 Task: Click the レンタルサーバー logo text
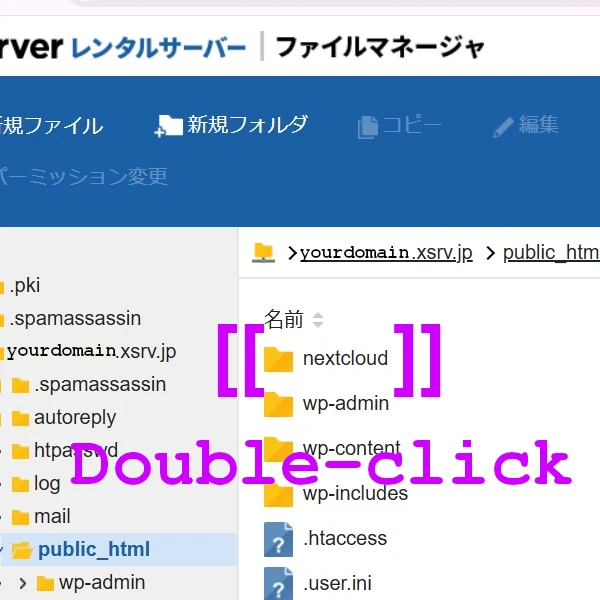coord(158,48)
